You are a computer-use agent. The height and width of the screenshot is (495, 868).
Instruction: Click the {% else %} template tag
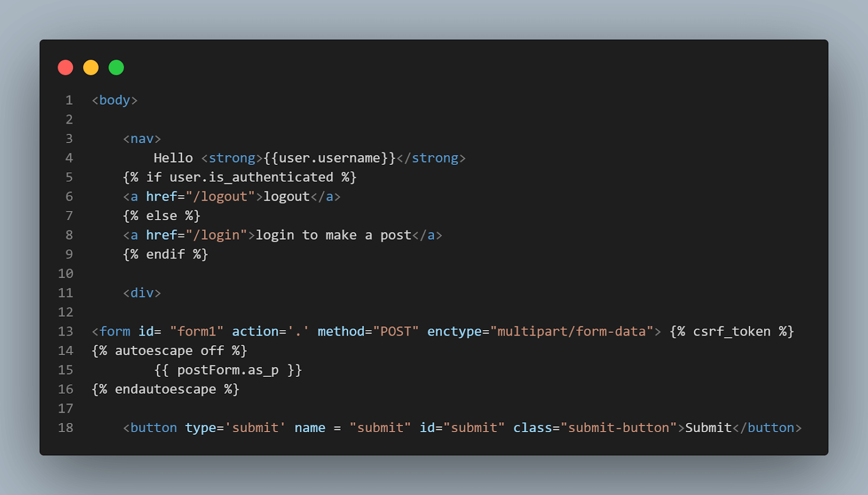162,216
